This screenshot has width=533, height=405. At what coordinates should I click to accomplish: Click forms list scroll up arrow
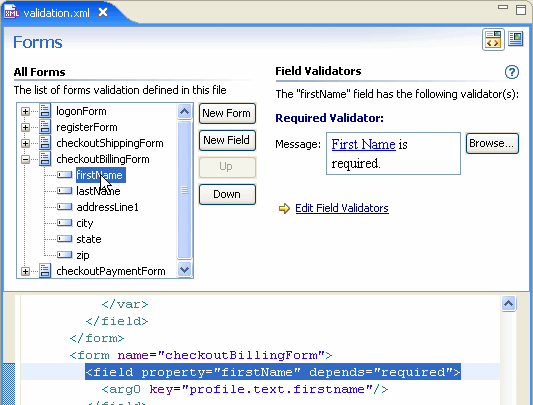[185, 112]
